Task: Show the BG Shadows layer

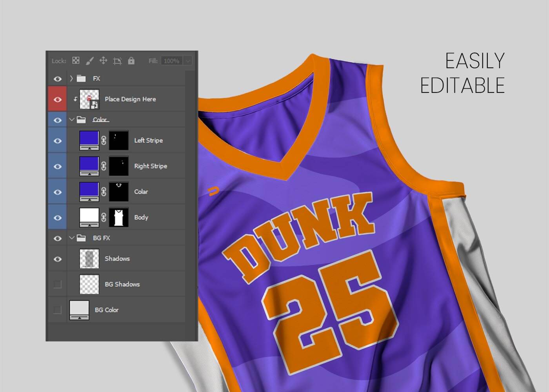Action: [x=58, y=284]
